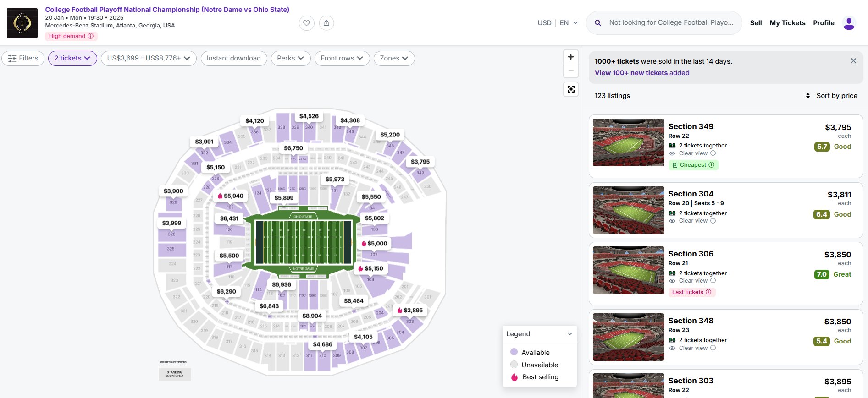This screenshot has width=868, height=398.
Task: Show Clear view info for Section 349
Action: pos(713,153)
